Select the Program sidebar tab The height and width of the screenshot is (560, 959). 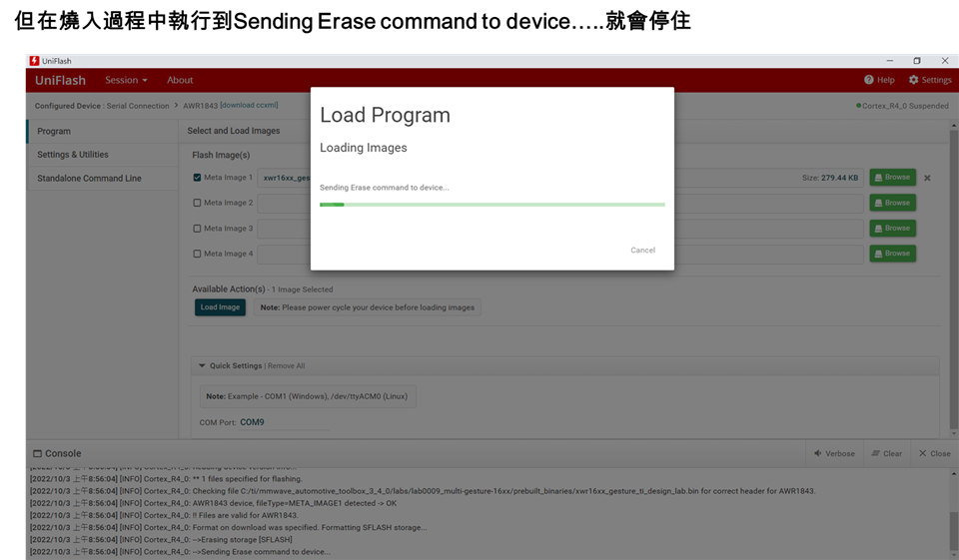102,131
